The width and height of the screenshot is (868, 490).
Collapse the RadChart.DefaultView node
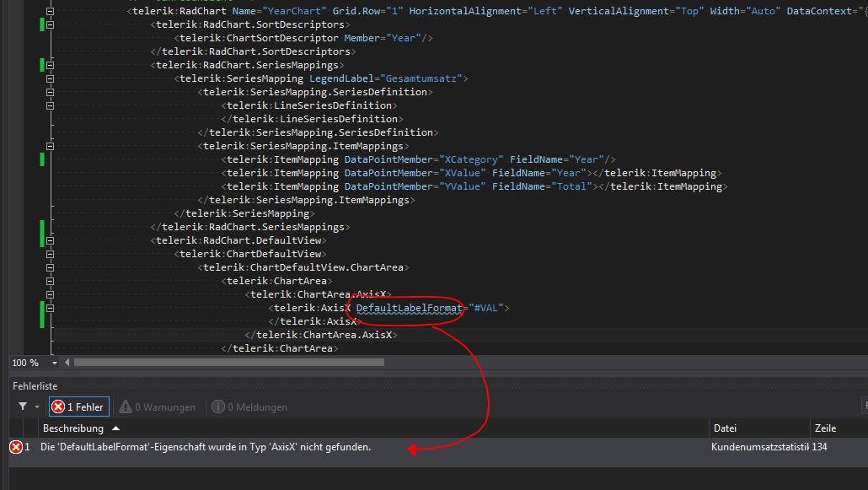[50, 240]
